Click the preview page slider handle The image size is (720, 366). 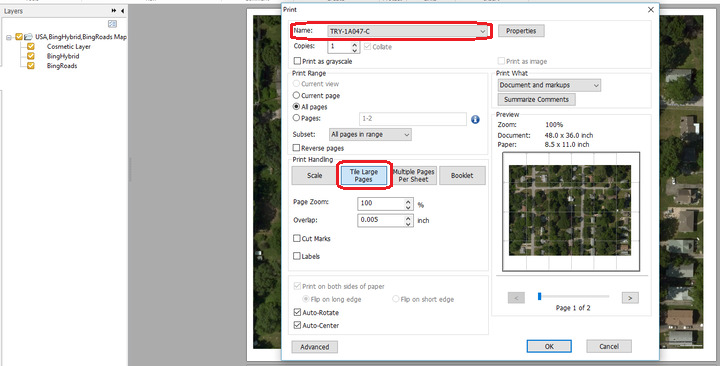tap(540, 297)
